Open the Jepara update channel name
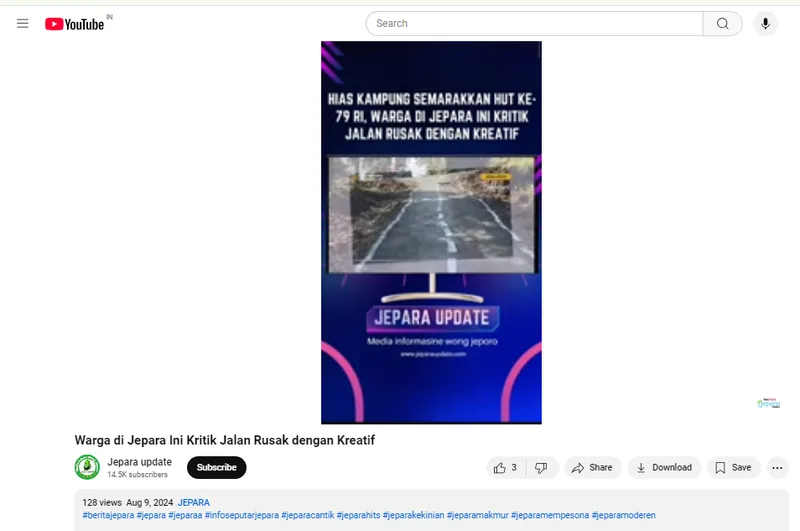The height and width of the screenshot is (531, 800). pos(139,462)
